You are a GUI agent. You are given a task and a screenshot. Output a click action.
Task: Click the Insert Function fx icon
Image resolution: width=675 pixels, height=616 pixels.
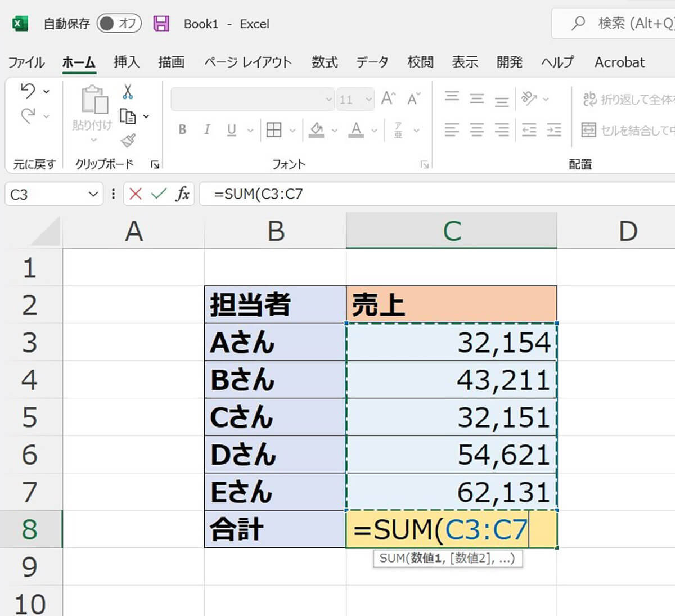pos(182,194)
